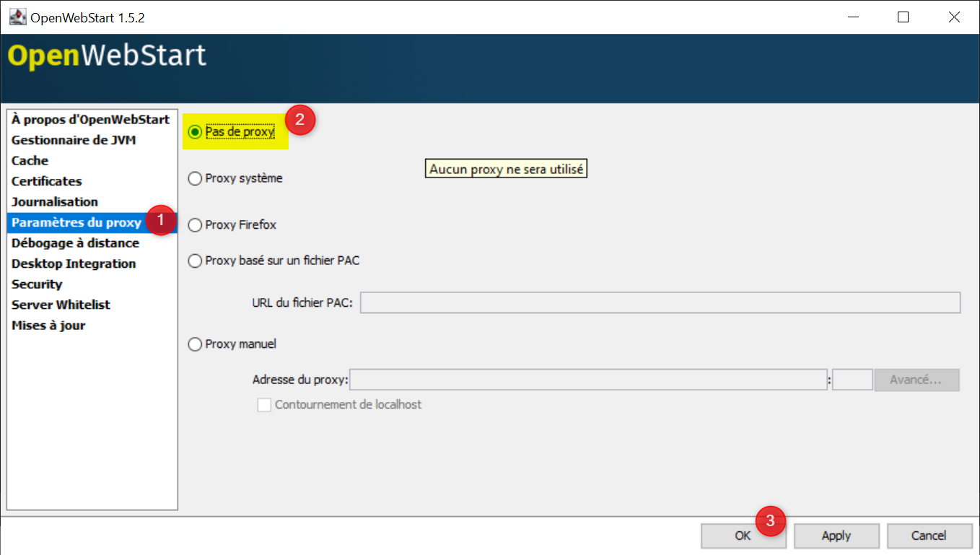980x555 pixels.
Task: Enable 'Proxy basé sur un fichier PAC'
Action: (195, 261)
